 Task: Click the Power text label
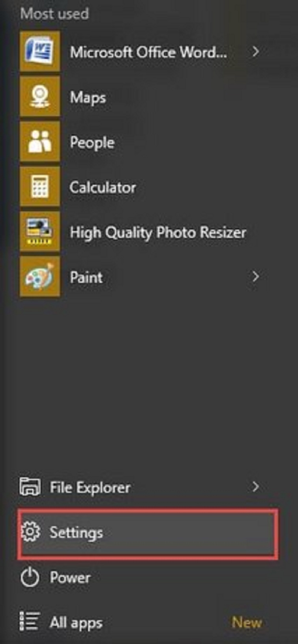point(70,578)
